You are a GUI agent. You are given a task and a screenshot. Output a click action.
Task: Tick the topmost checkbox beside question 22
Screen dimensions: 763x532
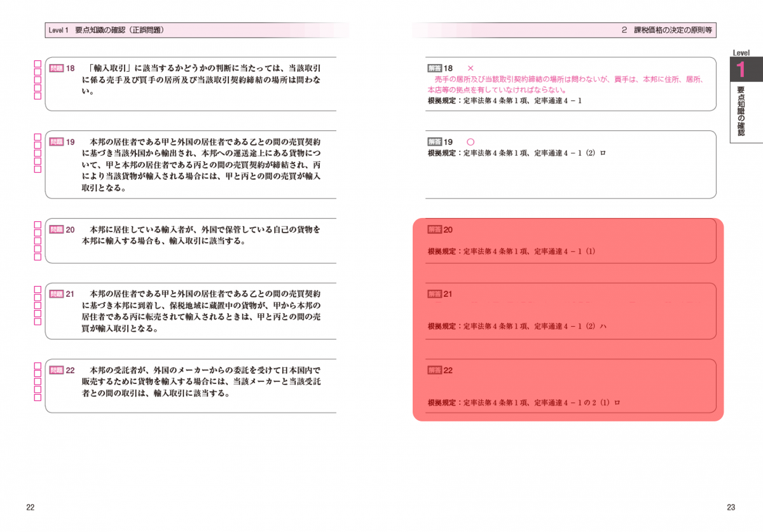tap(38, 365)
